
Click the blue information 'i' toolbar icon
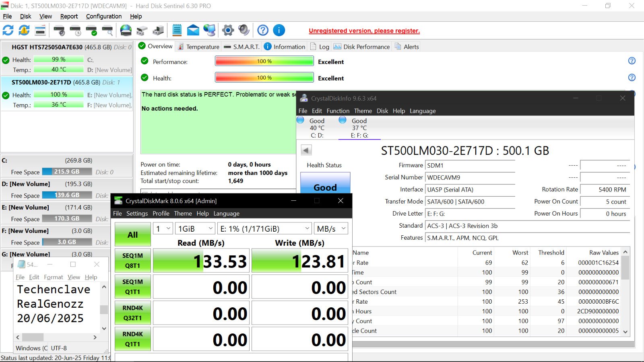tap(279, 30)
